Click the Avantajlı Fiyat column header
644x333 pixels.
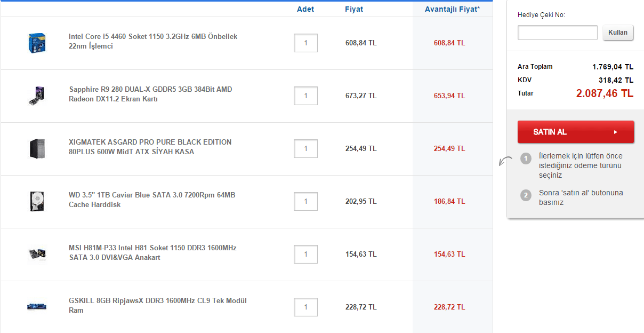(452, 10)
